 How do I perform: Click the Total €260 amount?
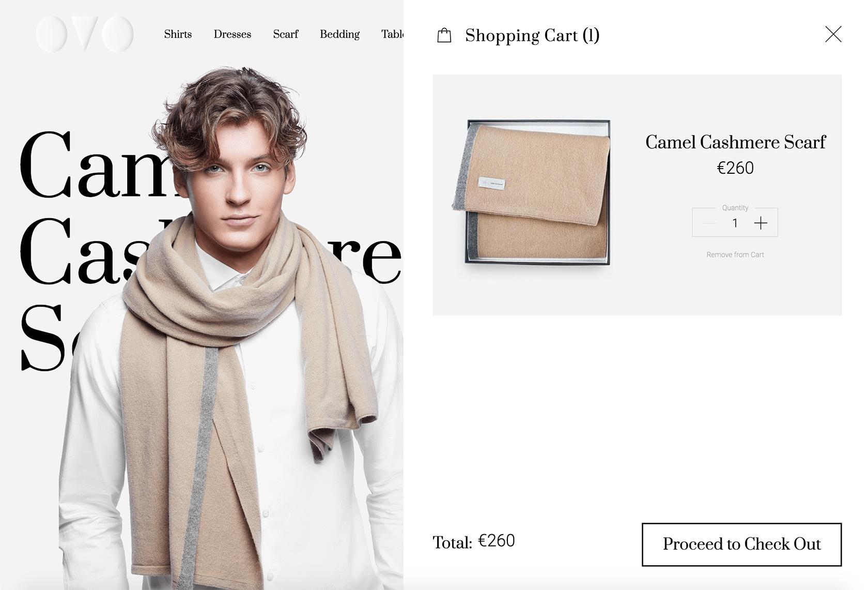pyautogui.click(x=497, y=541)
